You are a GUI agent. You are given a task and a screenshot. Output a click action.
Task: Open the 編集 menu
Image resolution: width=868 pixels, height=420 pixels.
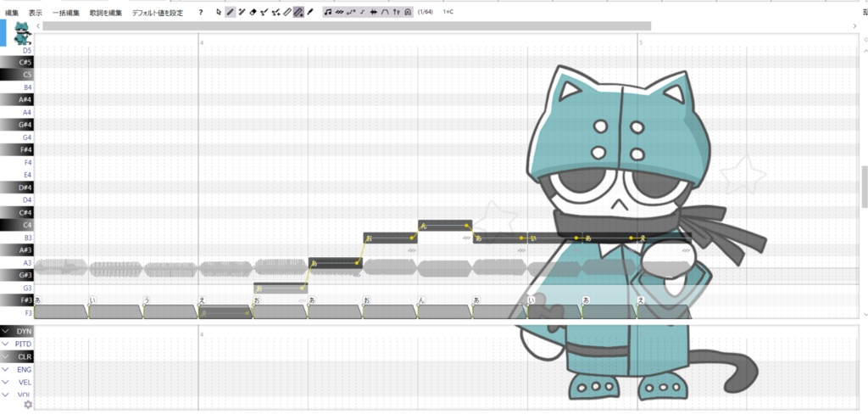click(x=12, y=12)
